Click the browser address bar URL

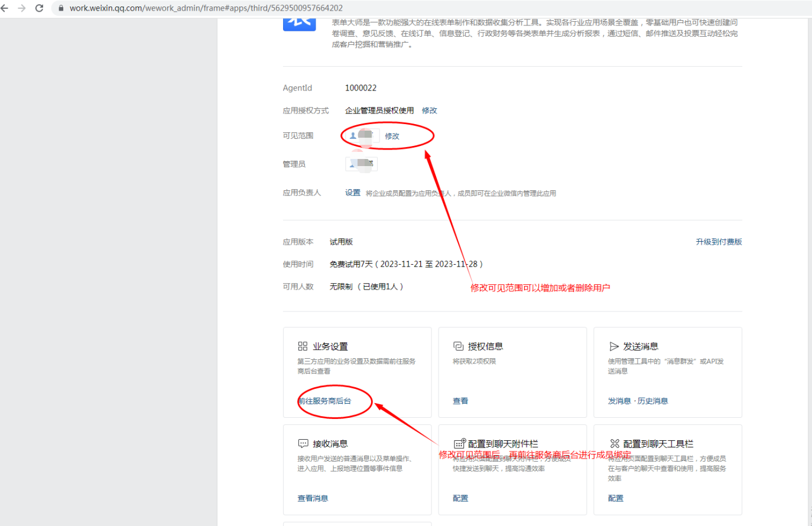206,8
